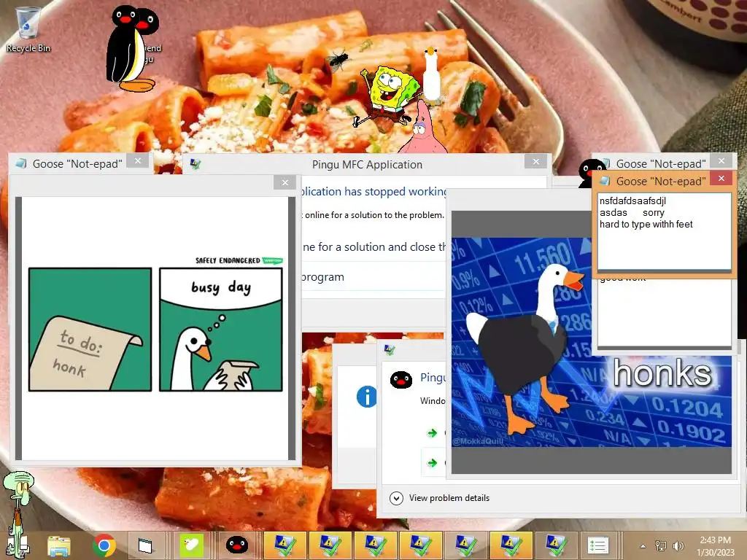
Task: Open the clock showing 2:43 PM
Action: click(715, 546)
